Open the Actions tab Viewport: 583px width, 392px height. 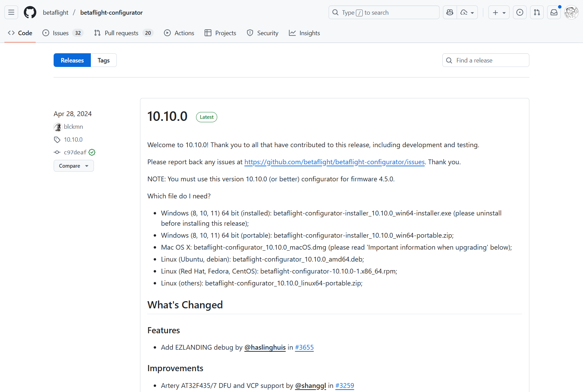179,33
